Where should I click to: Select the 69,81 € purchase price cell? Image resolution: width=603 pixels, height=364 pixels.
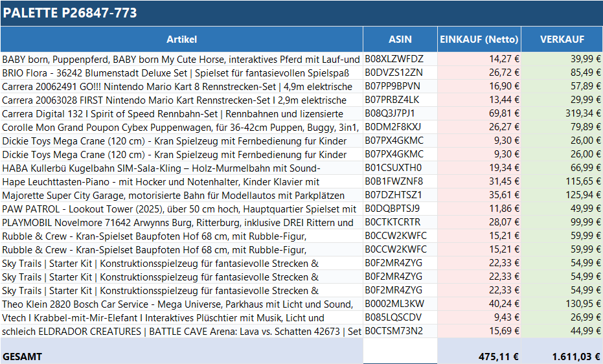(x=479, y=113)
